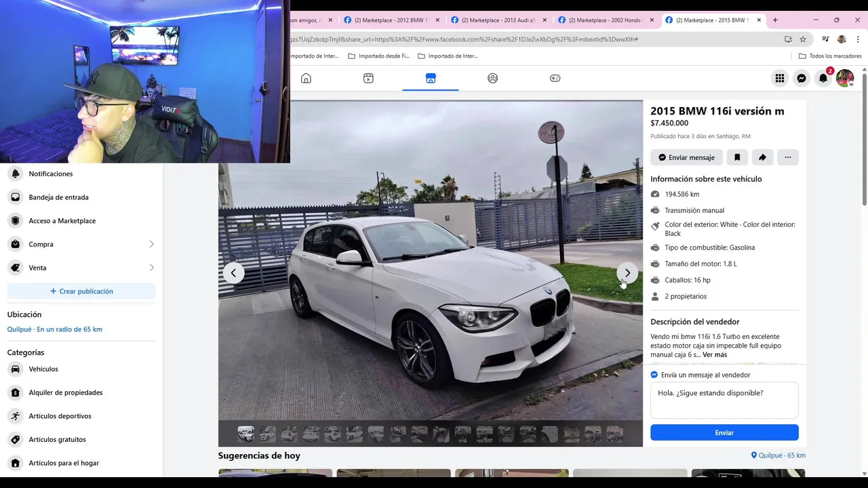Viewport: 868px width, 488px height.
Task: Show the previous car photo
Action: point(233,273)
